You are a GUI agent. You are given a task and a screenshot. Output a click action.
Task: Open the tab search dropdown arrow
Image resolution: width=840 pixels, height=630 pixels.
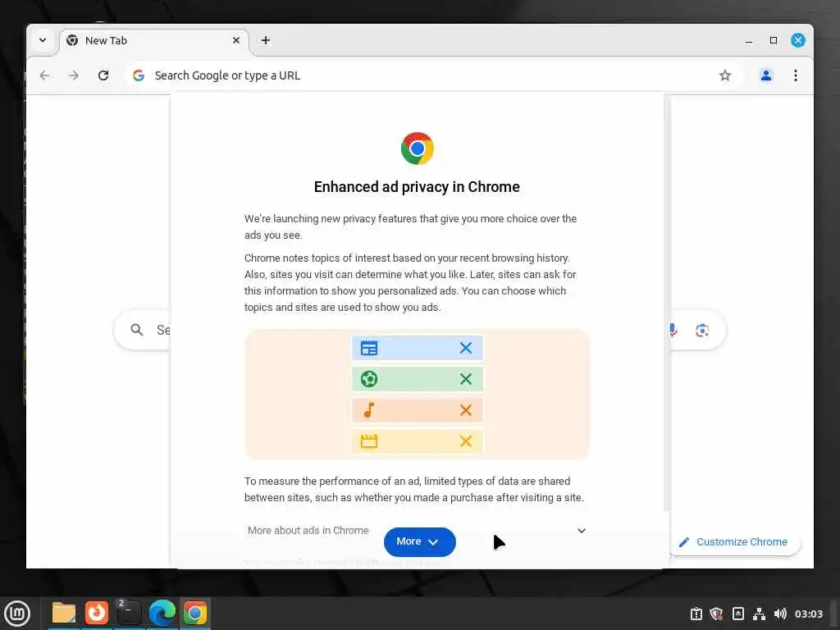click(43, 40)
